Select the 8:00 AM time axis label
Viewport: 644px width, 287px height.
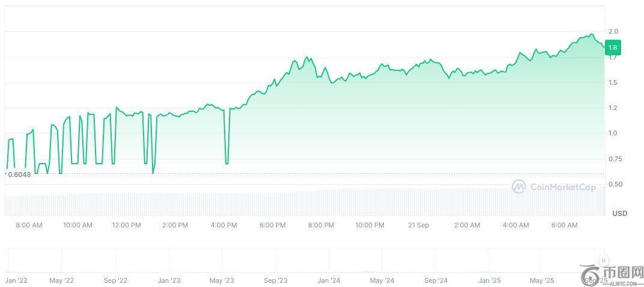29,225
